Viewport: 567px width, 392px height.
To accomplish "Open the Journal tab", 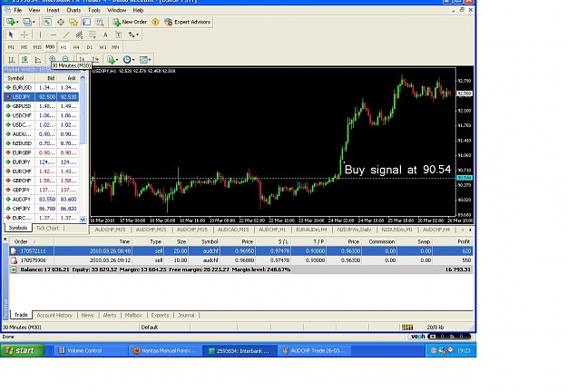I will tap(186, 316).
